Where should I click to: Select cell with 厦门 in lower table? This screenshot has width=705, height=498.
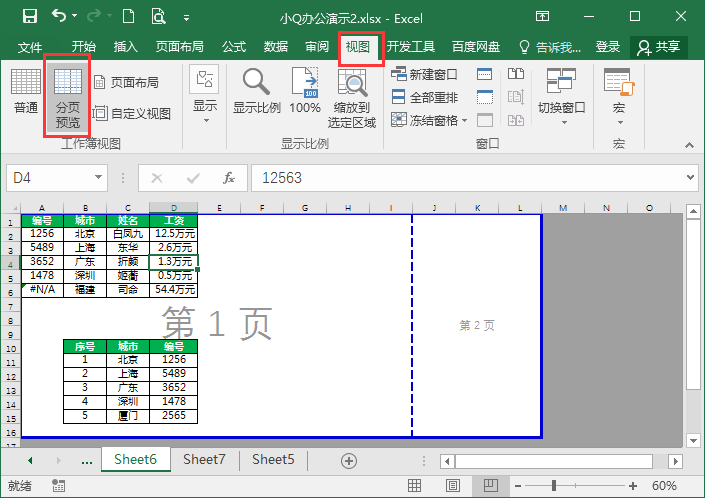(128, 416)
